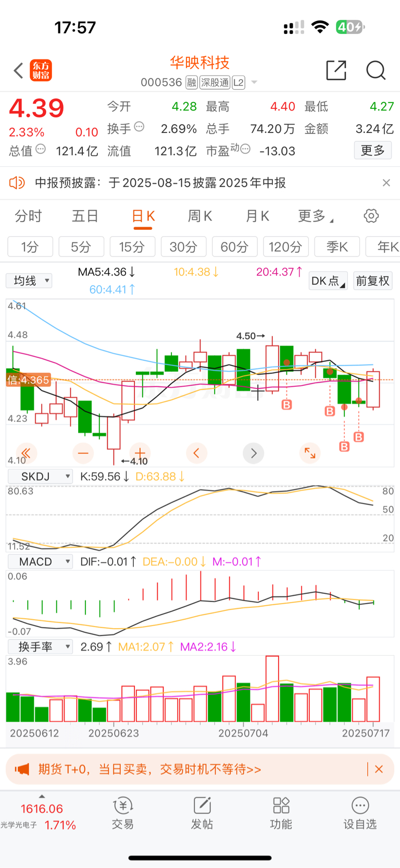This screenshot has width=400, height=868.
Task: Switch to 分时 chart tab
Action: click(x=28, y=216)
